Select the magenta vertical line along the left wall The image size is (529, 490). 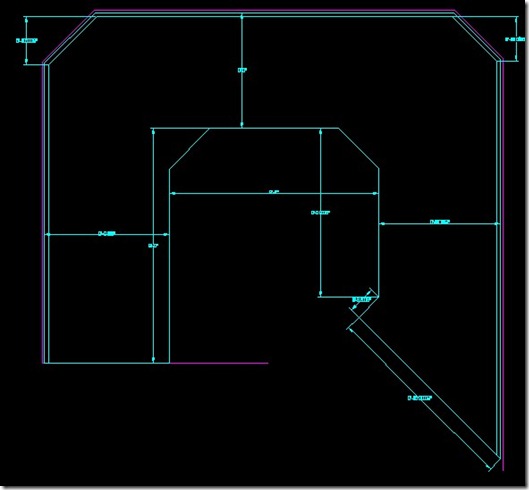pyautogui.click(x=42, y=213)
